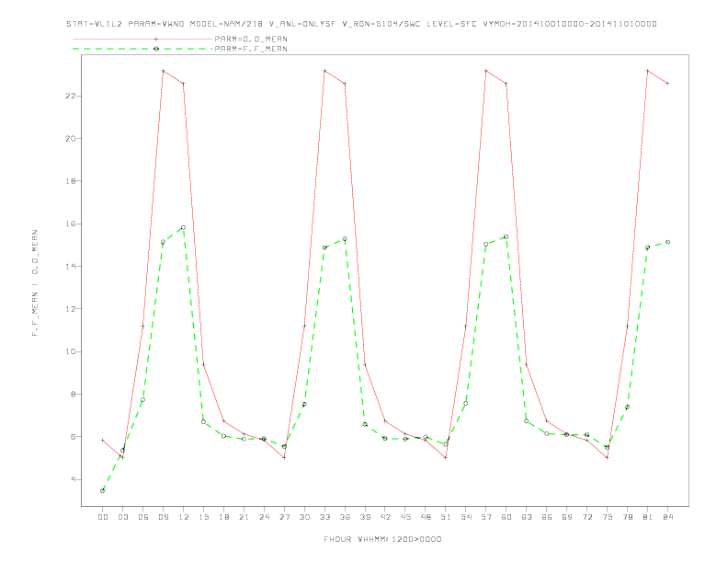The height and width of the screenshot is (563, 728).
Task: Click y-axis tick label 12
Action: pos(72,309)
